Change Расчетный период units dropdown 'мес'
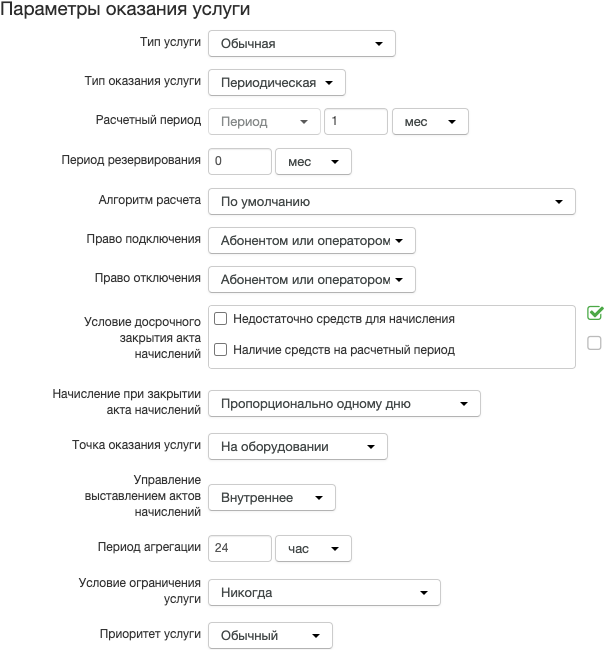The image size is (605, 650). point(430,121)
